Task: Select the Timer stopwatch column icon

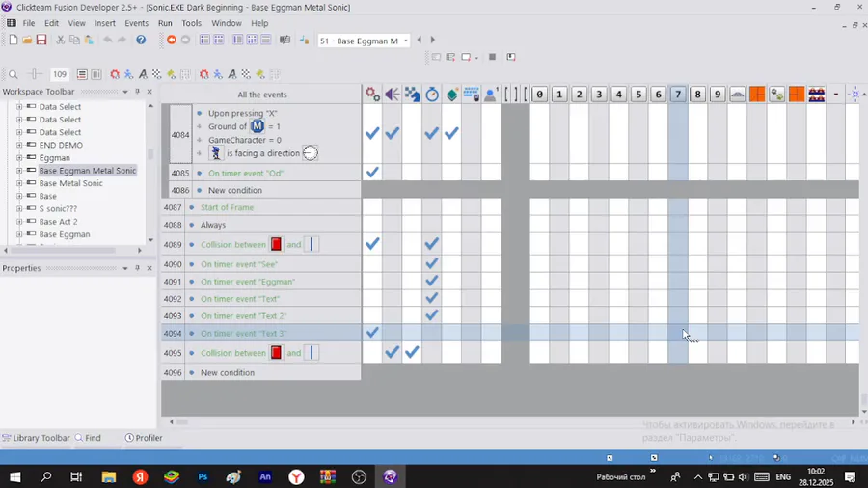Action: click(432, 95)
